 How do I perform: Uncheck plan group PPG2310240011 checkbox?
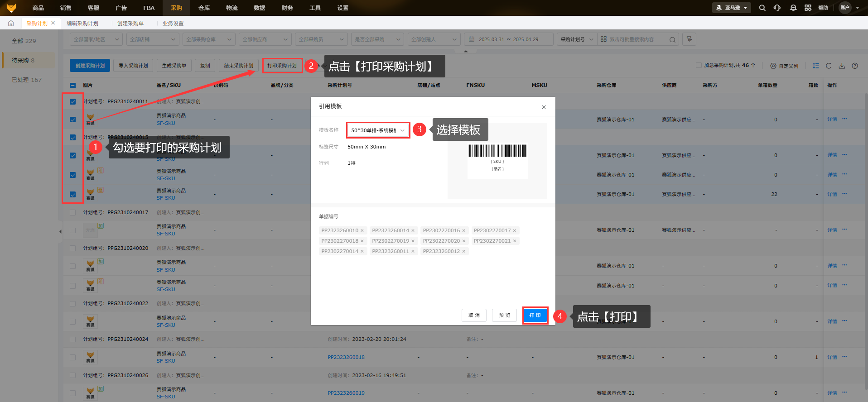point(73,101)
